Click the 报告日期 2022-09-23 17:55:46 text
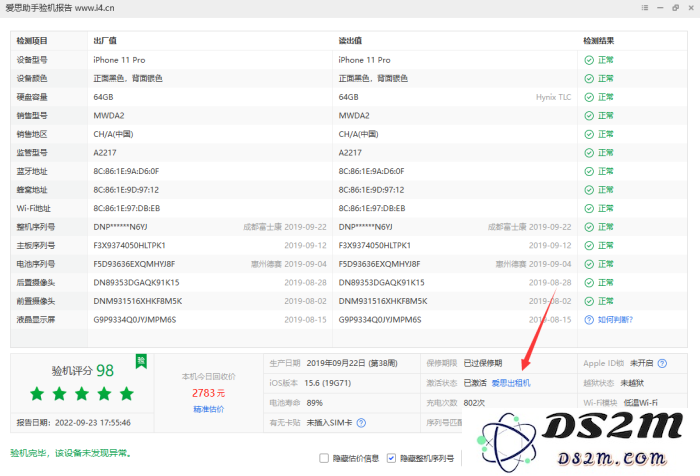700x476 pixels. (x=74, y=423)
